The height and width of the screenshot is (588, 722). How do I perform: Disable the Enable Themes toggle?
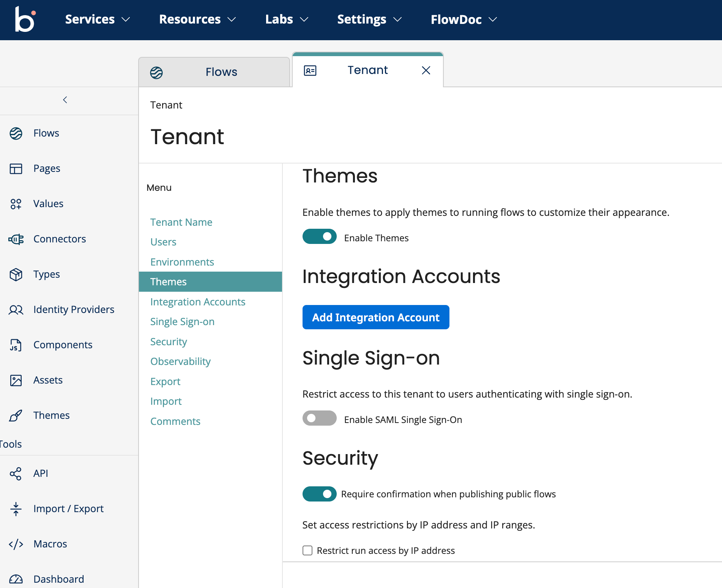(319, 237)
